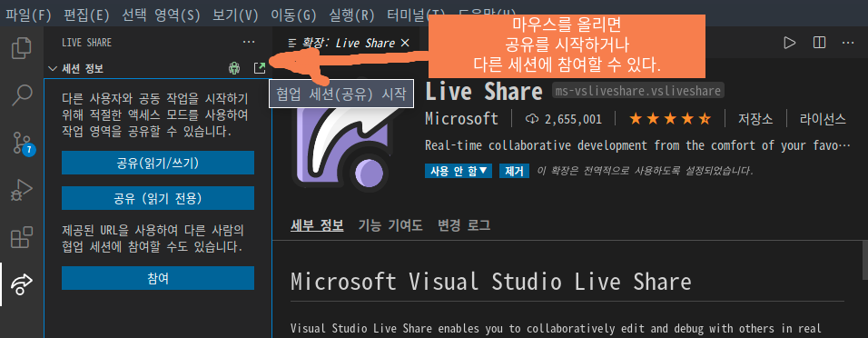Image resolution: width=868 pixels, height=338 pixels.
Task: Open editor more actions ellipsis menu
Action: coord(848,43)
